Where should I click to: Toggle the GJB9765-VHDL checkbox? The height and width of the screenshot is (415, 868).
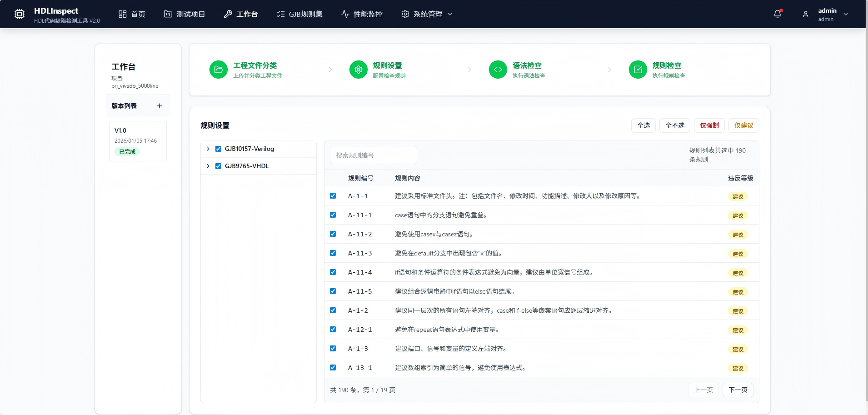[218, 166]
